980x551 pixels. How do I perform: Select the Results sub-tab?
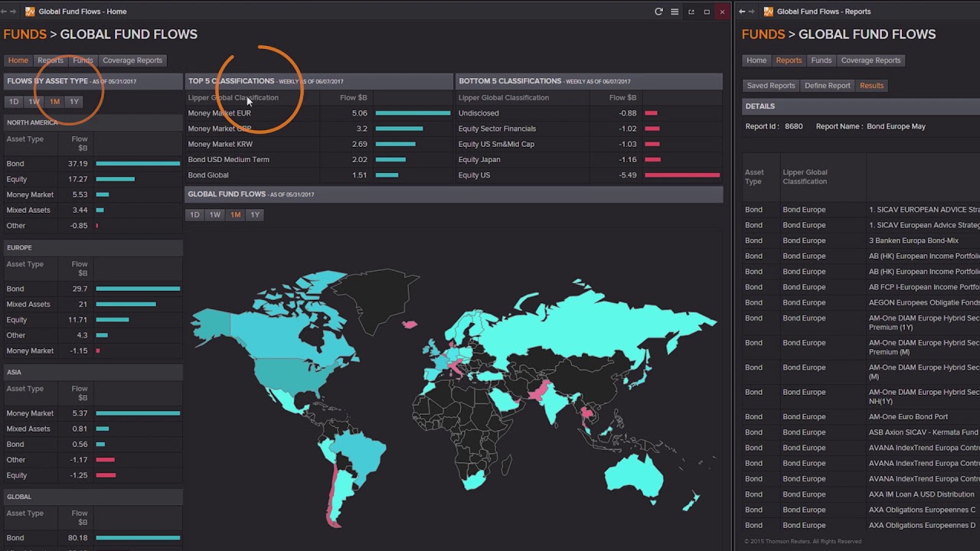[871, 86]
